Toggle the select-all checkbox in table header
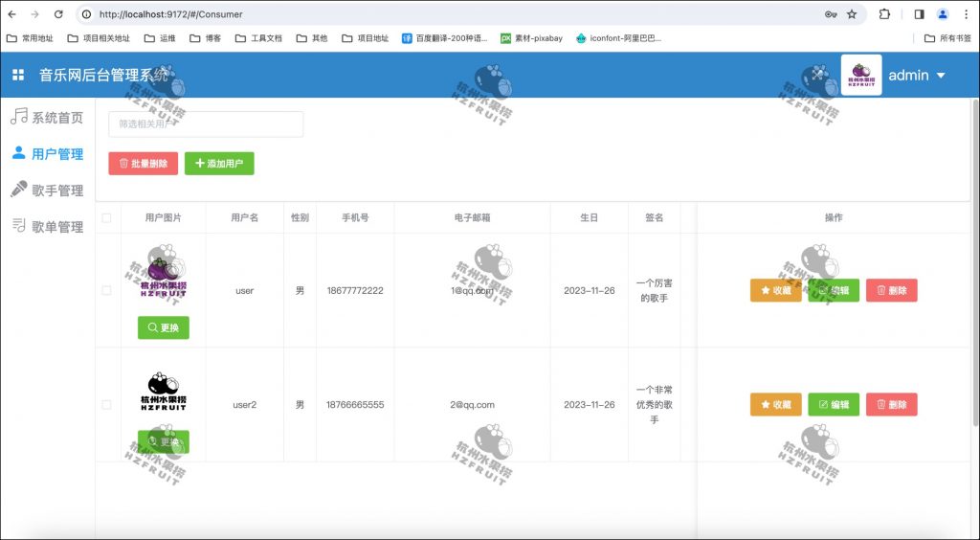 point(106,218)
